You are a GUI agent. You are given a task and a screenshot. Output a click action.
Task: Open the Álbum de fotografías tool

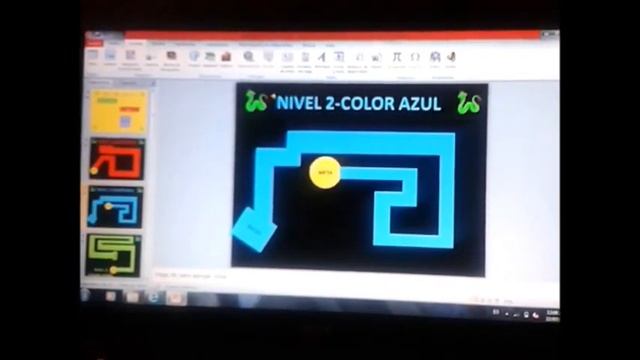pyautogui.click(x=171, y=60)
